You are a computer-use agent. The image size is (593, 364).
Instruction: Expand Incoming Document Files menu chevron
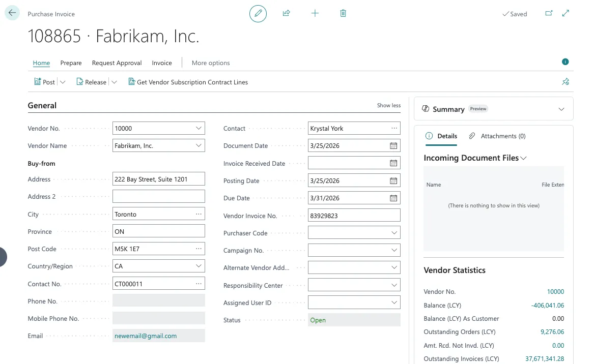(x=523, y=158)
